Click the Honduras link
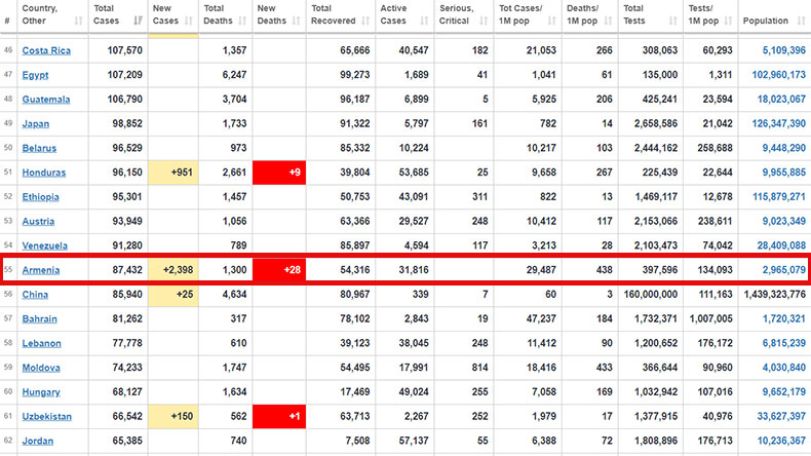The width and height of the screenshot is (811, 456). tap(44, 173)
